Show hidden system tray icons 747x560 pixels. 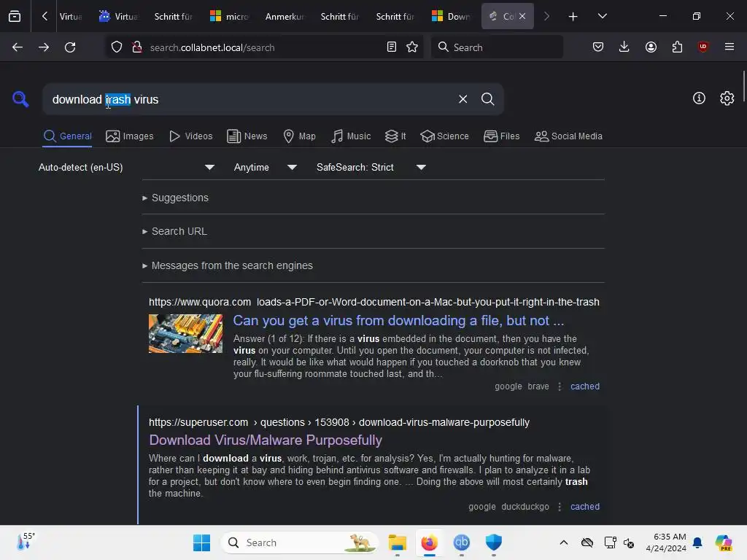tap(564, 542)
